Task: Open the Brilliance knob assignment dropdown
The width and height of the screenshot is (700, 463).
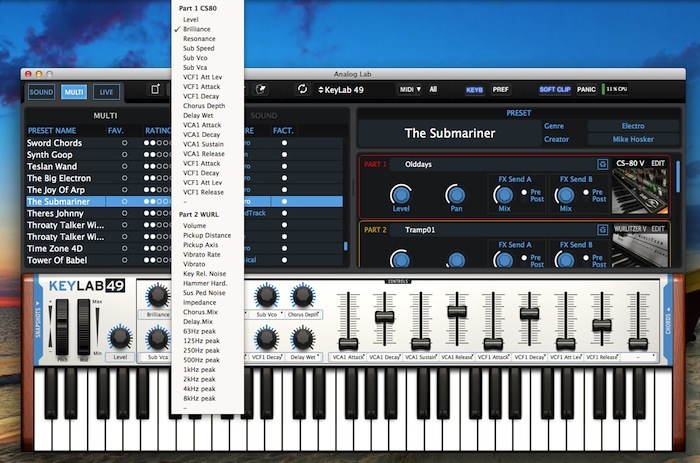Action: 154,314
